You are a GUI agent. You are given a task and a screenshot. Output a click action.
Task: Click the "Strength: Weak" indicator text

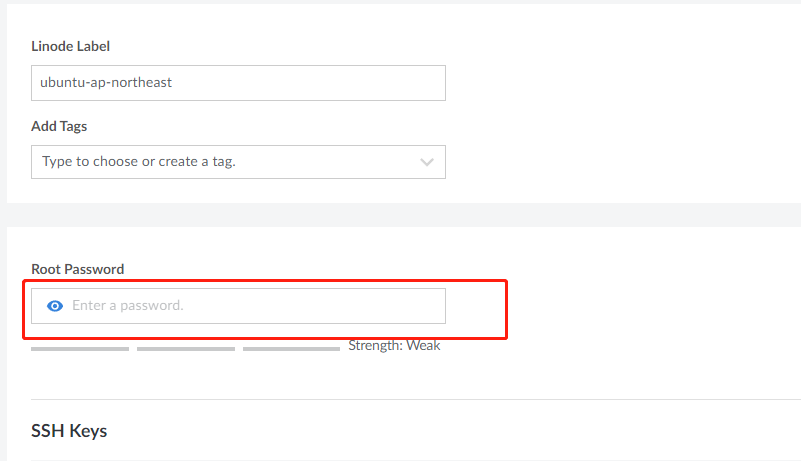(x=394, y=346)
